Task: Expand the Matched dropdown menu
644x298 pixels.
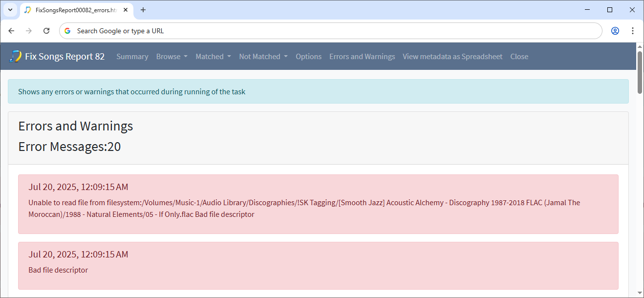Action: click(x=214, y=57)
